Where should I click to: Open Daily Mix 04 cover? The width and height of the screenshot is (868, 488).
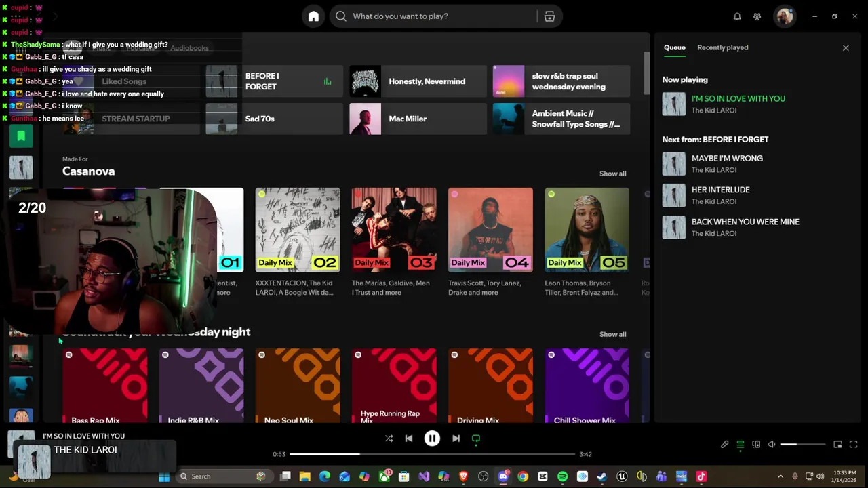(490, 230)
